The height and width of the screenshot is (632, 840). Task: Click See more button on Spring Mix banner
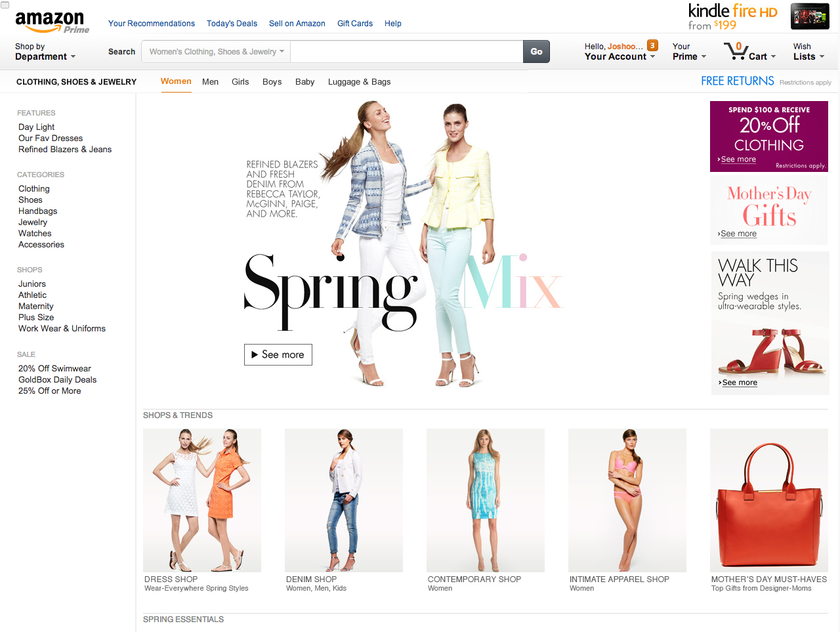[278, 354]
